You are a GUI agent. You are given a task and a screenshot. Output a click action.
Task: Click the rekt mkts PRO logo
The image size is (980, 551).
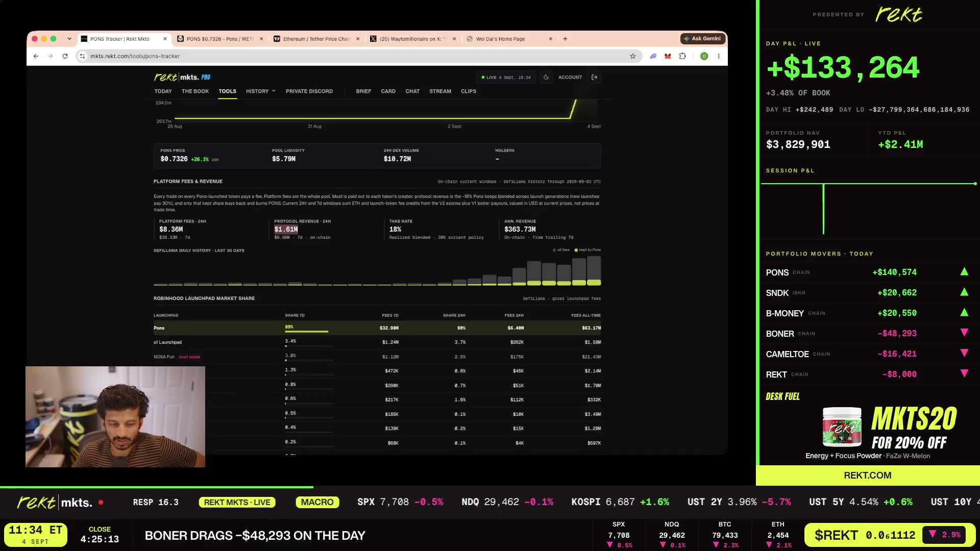[182, 77]
